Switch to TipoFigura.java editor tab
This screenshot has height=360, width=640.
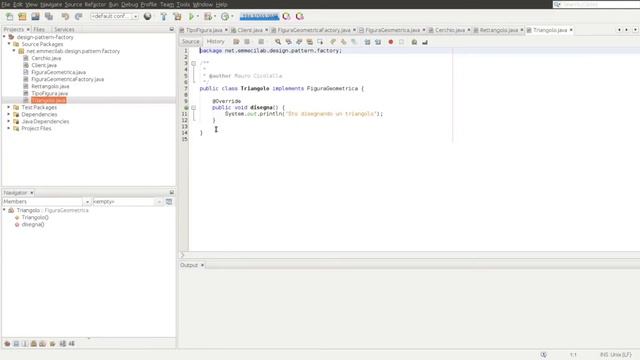click(x=204, y=30)
